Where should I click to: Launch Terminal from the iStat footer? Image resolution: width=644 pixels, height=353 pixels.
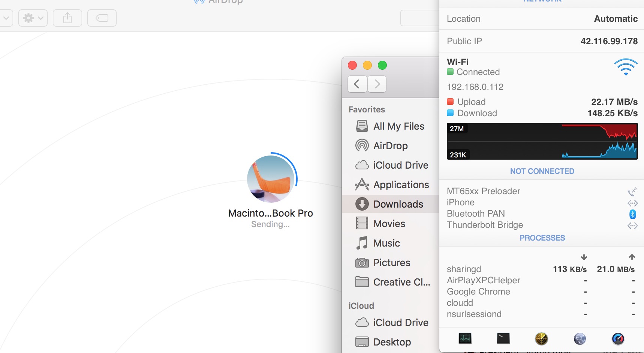[x=503, y=339]
